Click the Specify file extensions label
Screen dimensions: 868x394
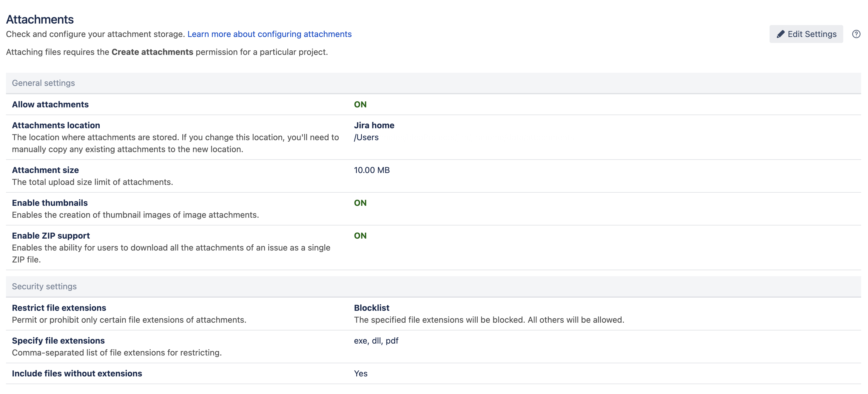58,341
